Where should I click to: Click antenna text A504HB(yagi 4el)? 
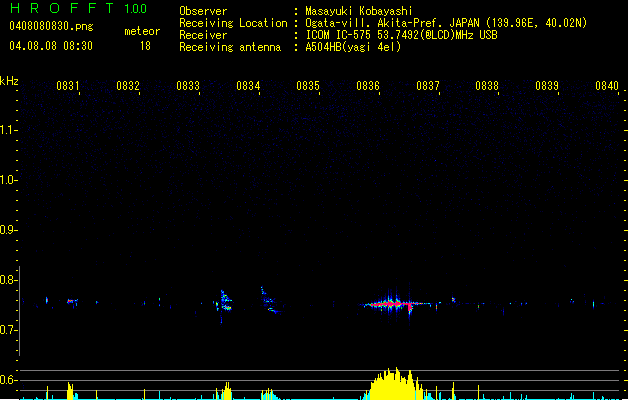pos(353,47)
